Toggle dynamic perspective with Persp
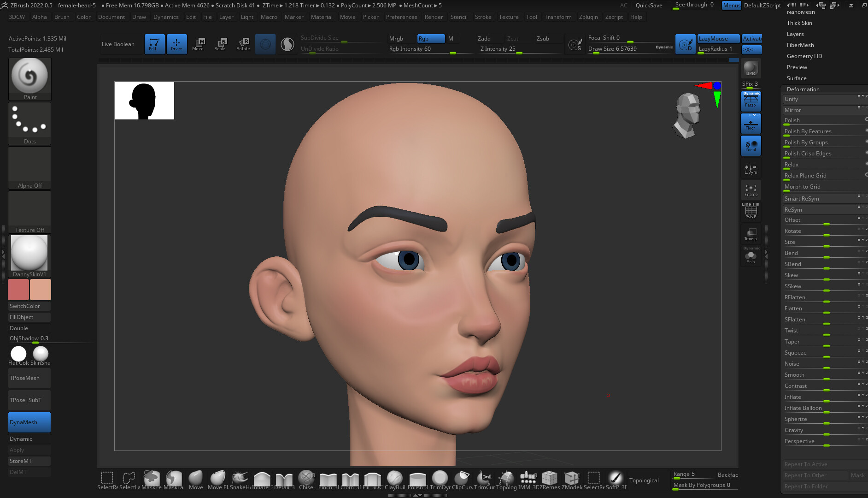 [751, 101]
